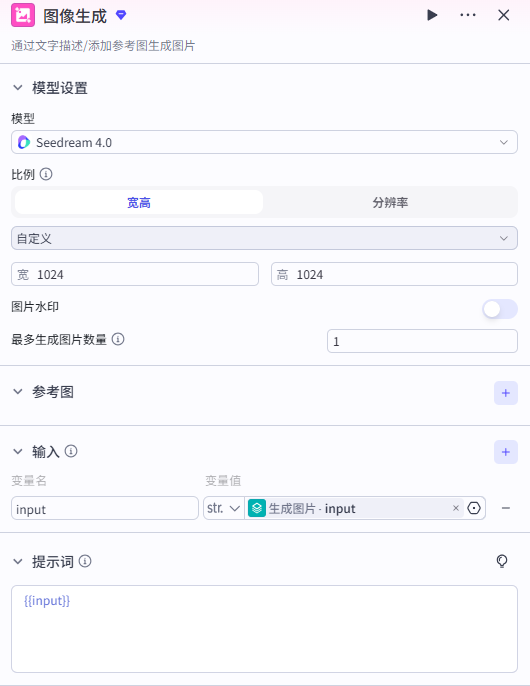
Task: Click the blue diamond badge beside title
Action: (121, 15)
